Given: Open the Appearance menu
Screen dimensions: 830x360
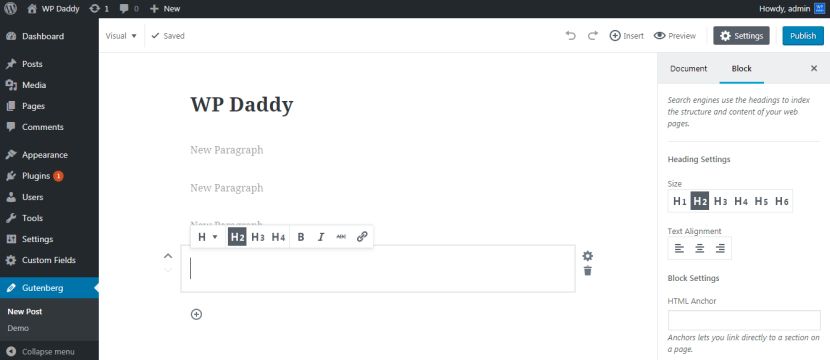Looking at the screenshot, I should [49, 155].
